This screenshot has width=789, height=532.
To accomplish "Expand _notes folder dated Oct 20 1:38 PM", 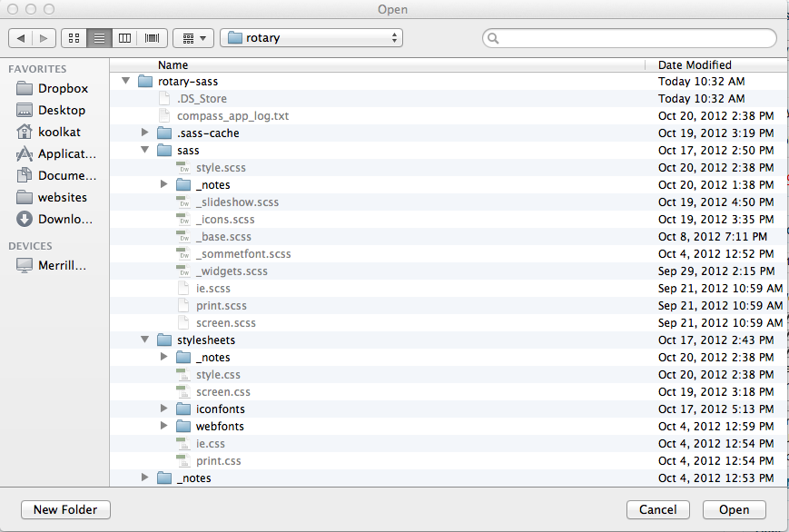I will click(x=164, y=184).
